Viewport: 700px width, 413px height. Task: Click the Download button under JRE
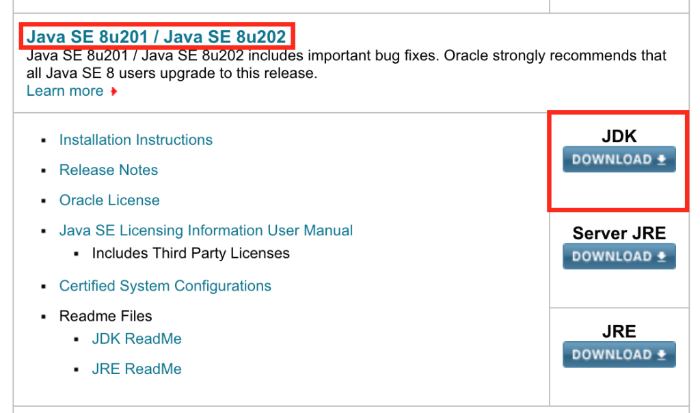point(619,355)
